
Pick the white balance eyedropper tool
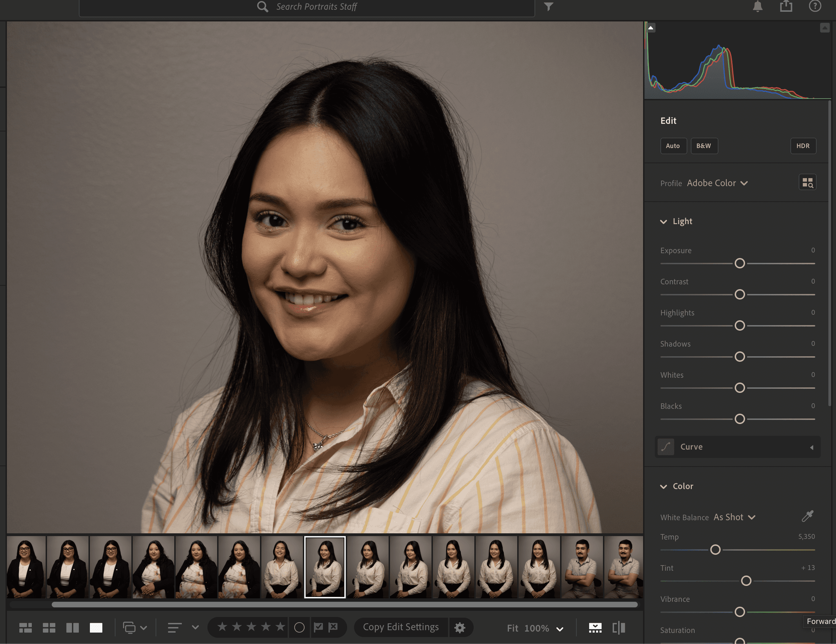click(807, 516)
